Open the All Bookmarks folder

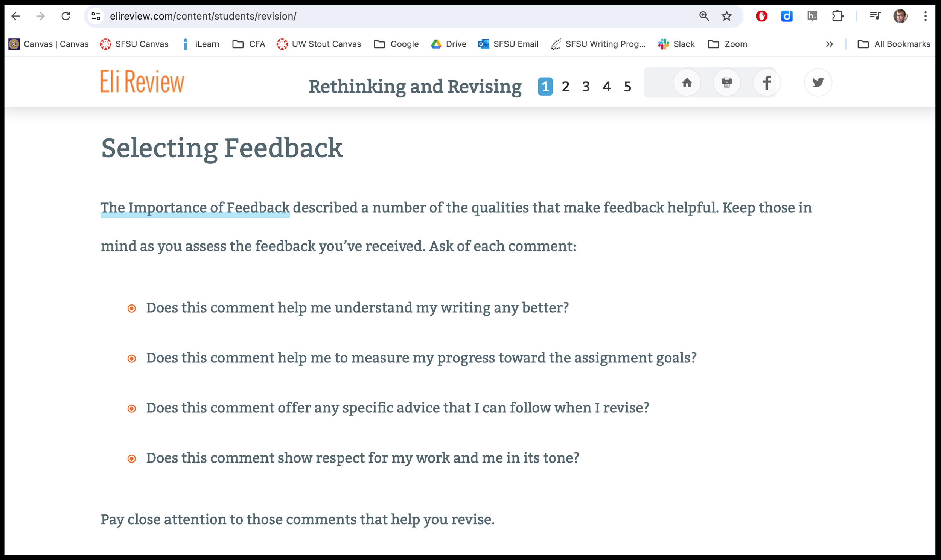pos(894,44)
